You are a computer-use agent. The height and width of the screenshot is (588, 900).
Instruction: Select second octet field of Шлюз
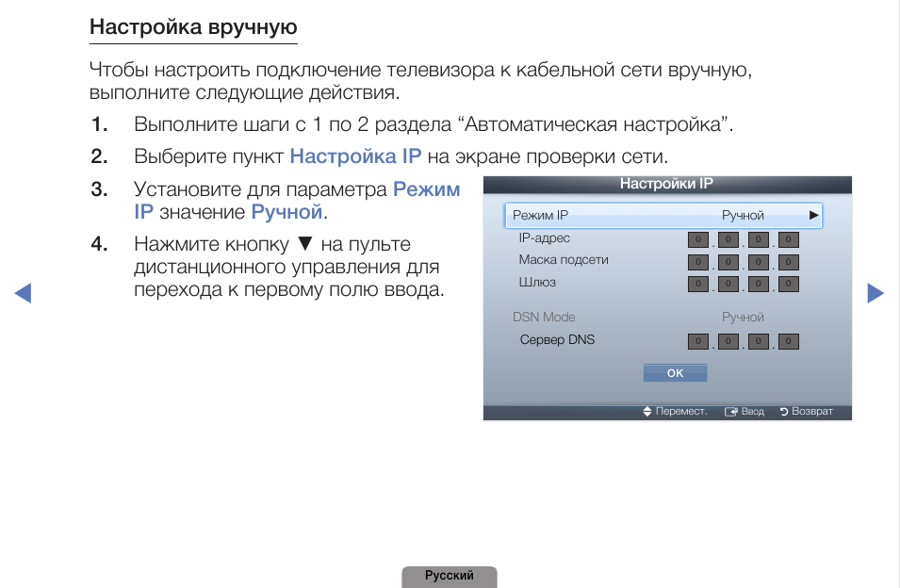coord(728,284)
